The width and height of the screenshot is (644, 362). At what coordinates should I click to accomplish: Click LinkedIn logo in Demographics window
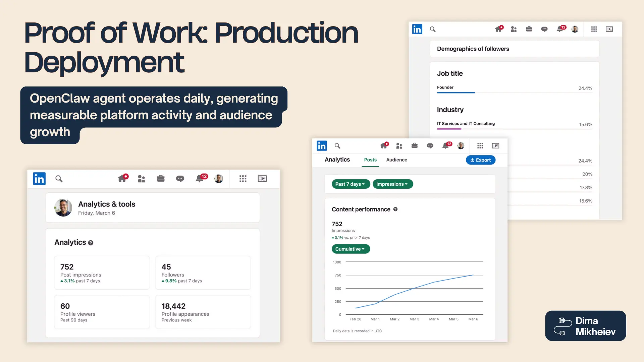click(417, 29)
